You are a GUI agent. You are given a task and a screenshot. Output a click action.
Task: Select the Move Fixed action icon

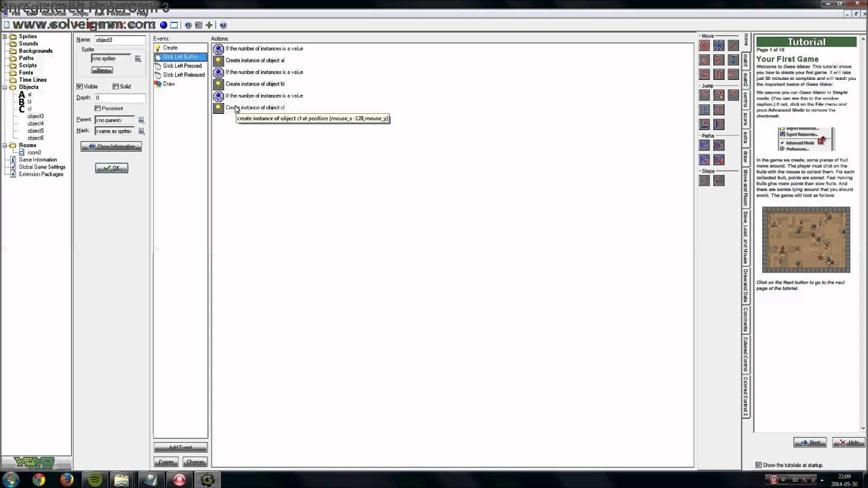(x=705, y=45)
